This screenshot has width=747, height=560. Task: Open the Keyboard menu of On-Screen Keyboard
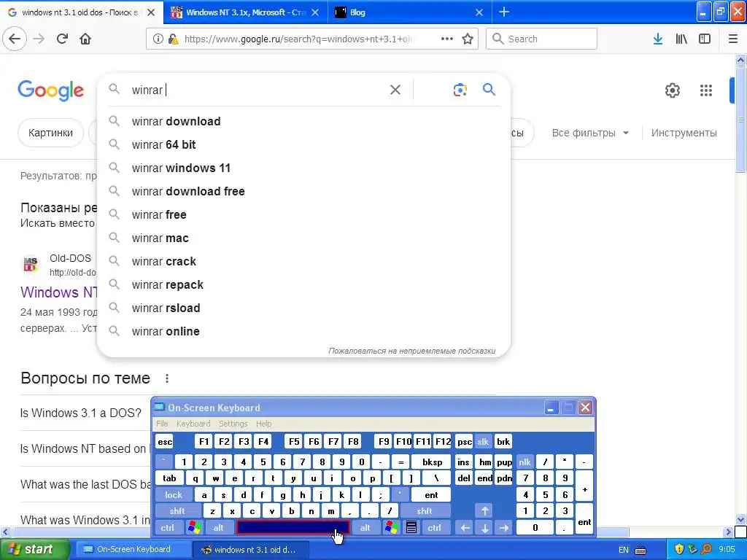[x=193, y=424]
